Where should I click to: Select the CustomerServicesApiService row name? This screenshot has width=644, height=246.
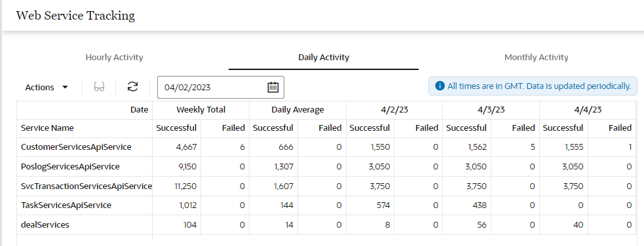tap(76, 147)
